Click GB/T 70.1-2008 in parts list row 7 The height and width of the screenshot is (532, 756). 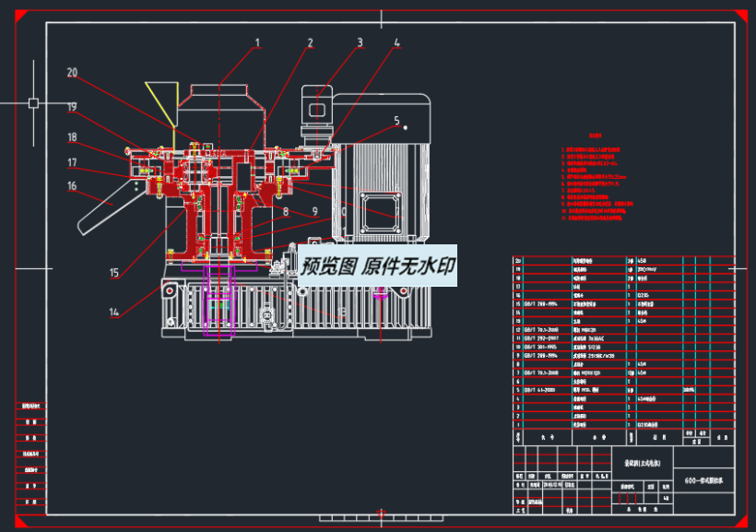pyautogui.click(x=541, y=372)
